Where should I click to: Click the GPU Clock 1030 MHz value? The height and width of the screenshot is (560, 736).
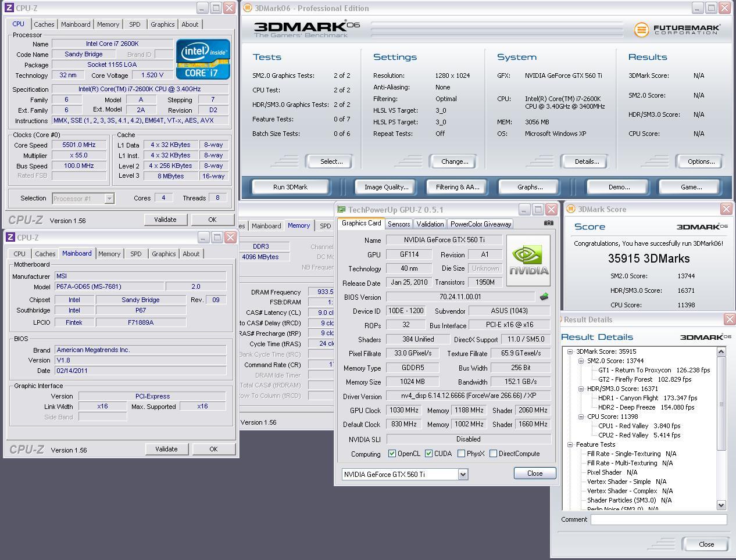tap(403, 410)
